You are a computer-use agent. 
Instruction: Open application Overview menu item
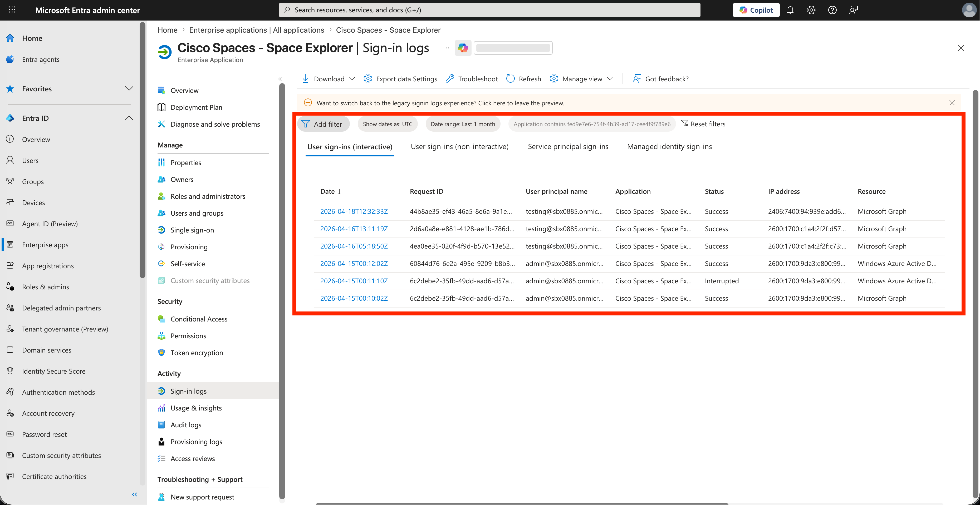(184, 91)
